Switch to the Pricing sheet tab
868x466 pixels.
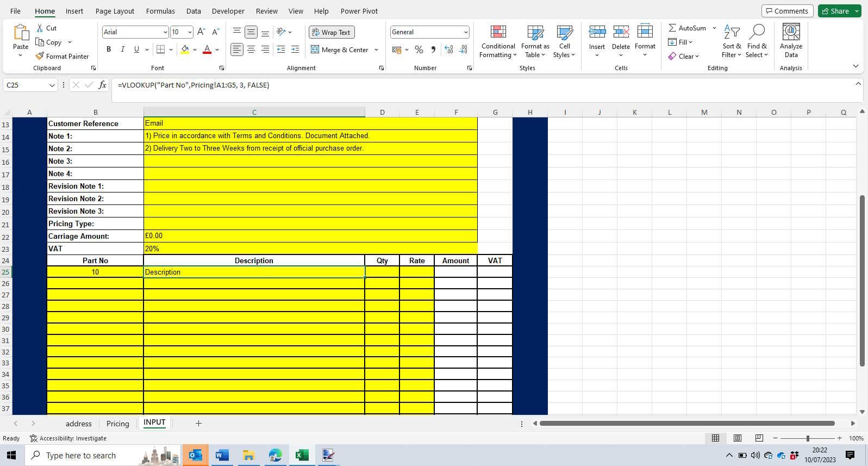118,424
